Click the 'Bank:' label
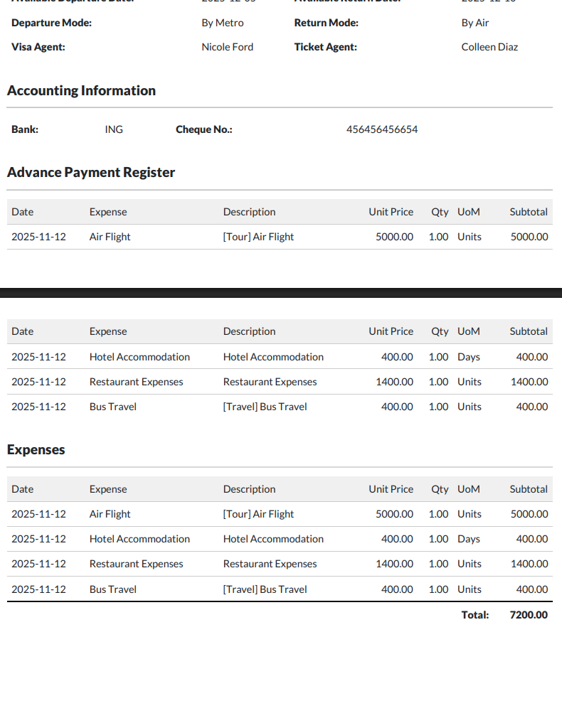562x728 pixels. click(x=25, y=129)
